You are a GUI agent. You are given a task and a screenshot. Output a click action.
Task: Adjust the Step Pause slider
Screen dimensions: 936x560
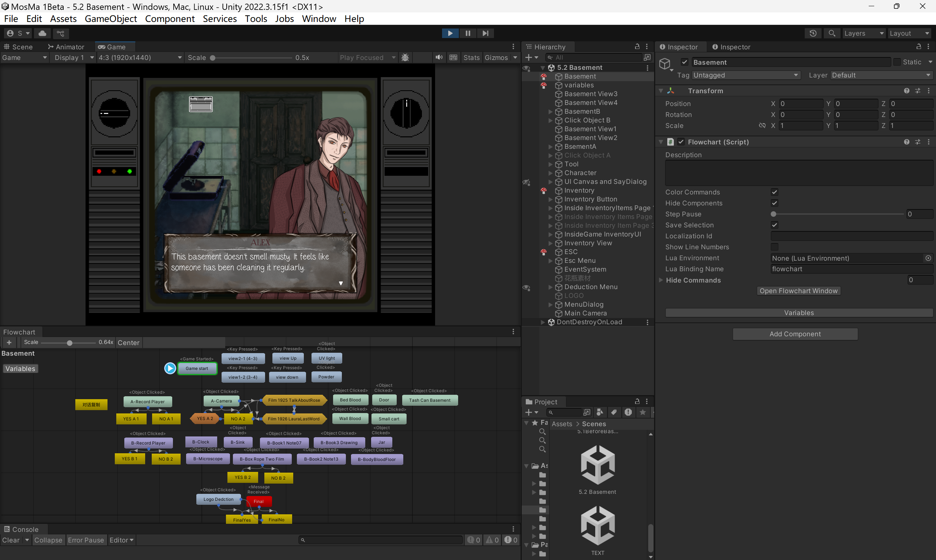pos(838,214)
